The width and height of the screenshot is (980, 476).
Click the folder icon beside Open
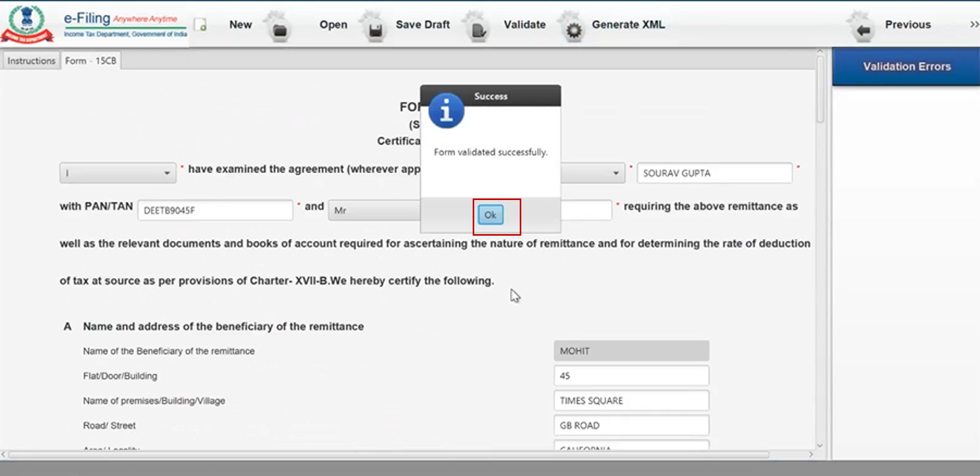[x=280, y=30]
